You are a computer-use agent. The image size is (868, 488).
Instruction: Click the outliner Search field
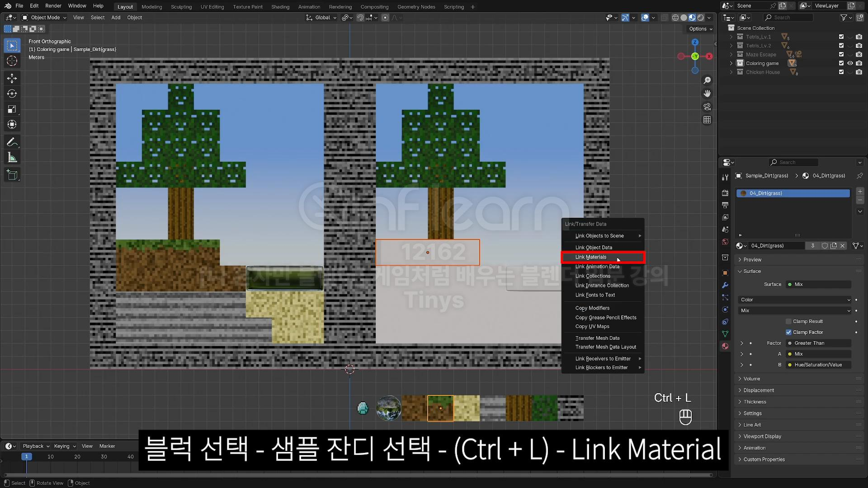(788, 18)
